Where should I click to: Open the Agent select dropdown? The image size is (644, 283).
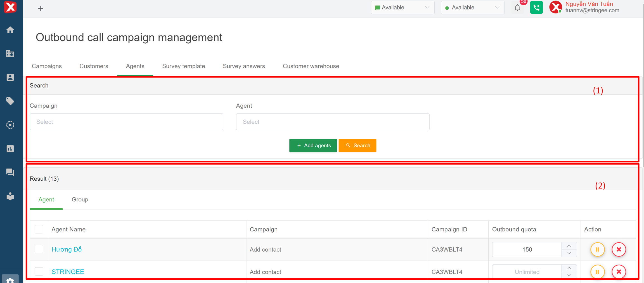(333, 122)
